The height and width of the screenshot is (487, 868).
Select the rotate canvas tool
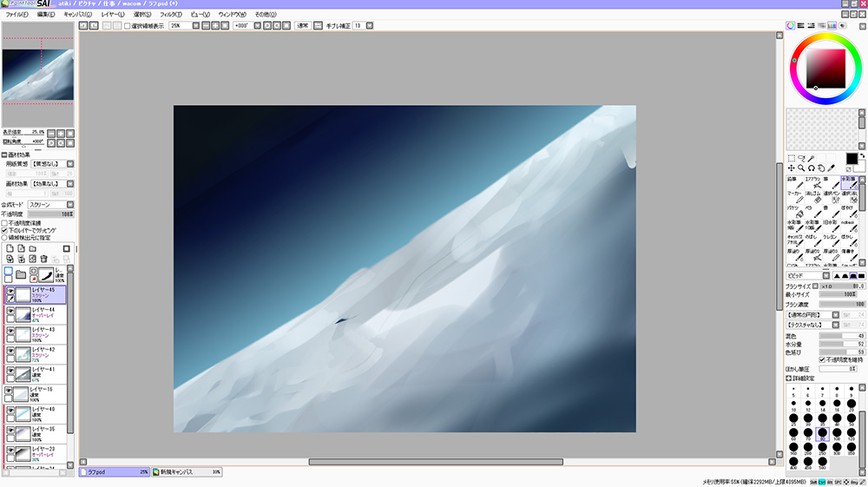tap(811, 168)
